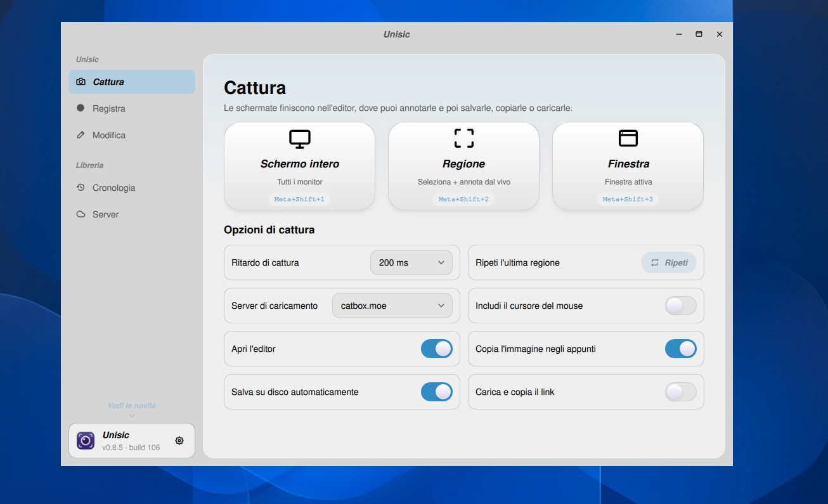Click the Ritardo di cattura label

point(265,262)
